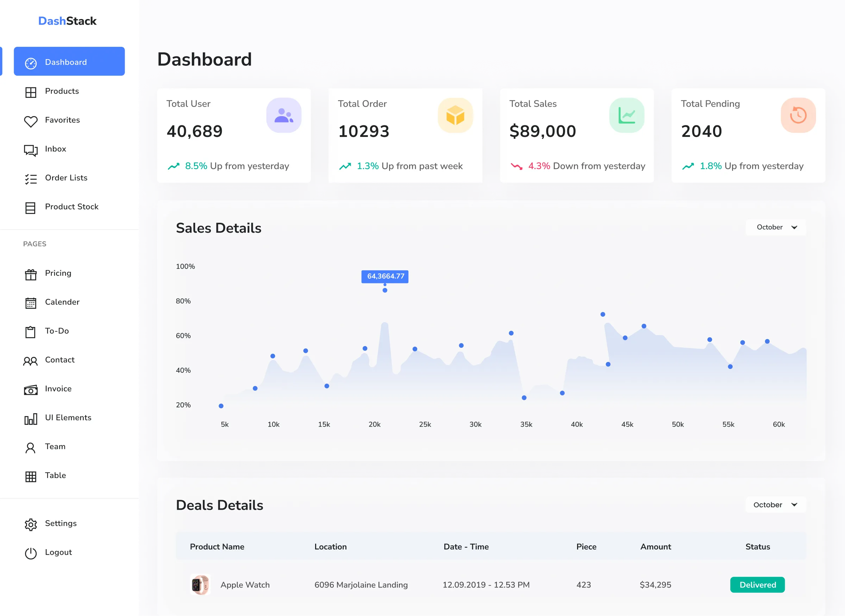Click the Total Sales chart icon
Viewport: 845px width, 616px height.
point(626,115)
